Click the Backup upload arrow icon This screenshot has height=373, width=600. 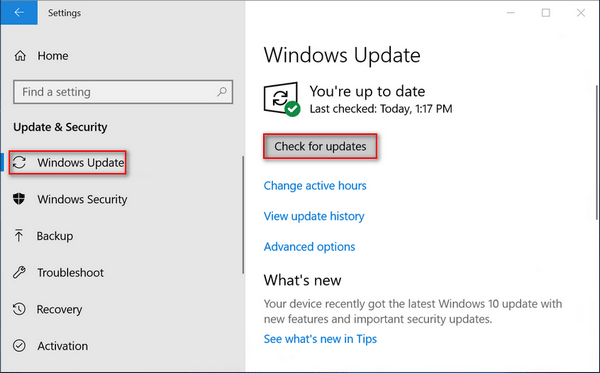(18, 236)
